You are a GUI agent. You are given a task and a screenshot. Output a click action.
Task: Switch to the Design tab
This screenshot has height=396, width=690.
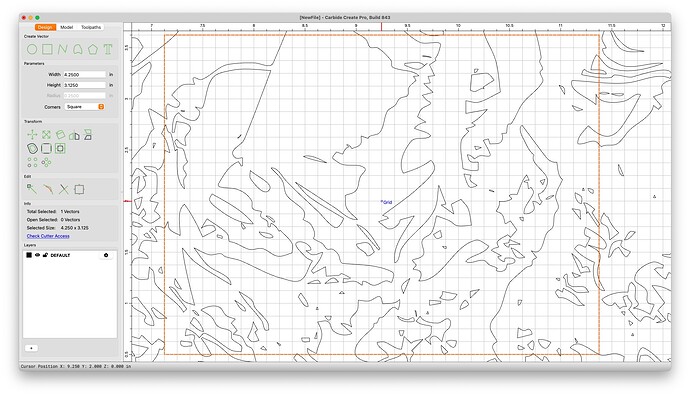(x=45, y=27)
